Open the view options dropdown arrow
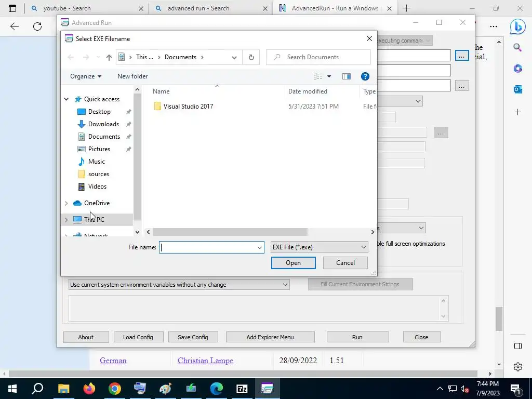532x399 pixels. click(329, 76)
